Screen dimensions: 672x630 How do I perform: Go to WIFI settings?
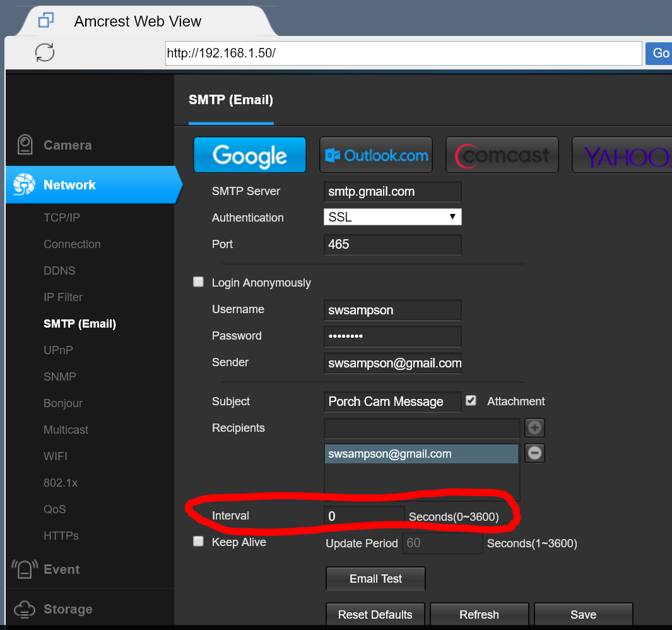56,456
